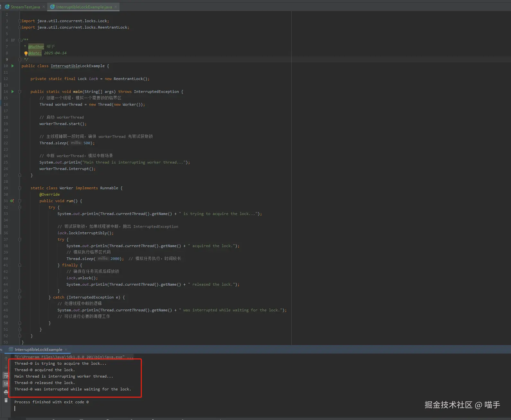Run class from line 10 gutter arrow
Viewport: 511px width, 420px height.
point(13,66)
